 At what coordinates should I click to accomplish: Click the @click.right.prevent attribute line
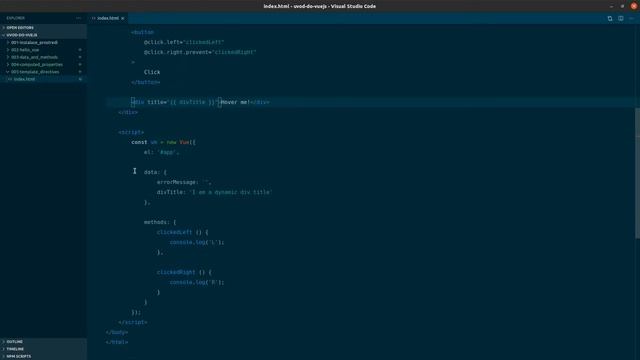click(x=200, y=52)
